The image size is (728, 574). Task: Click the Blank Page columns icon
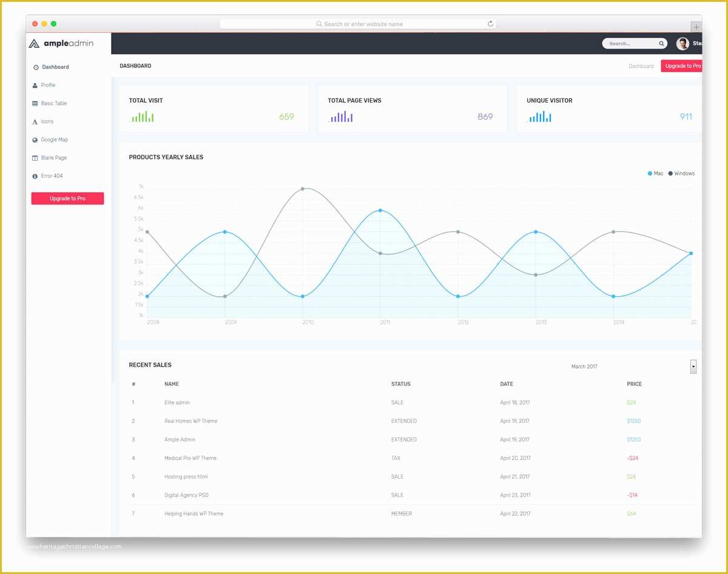coord(35,158)
